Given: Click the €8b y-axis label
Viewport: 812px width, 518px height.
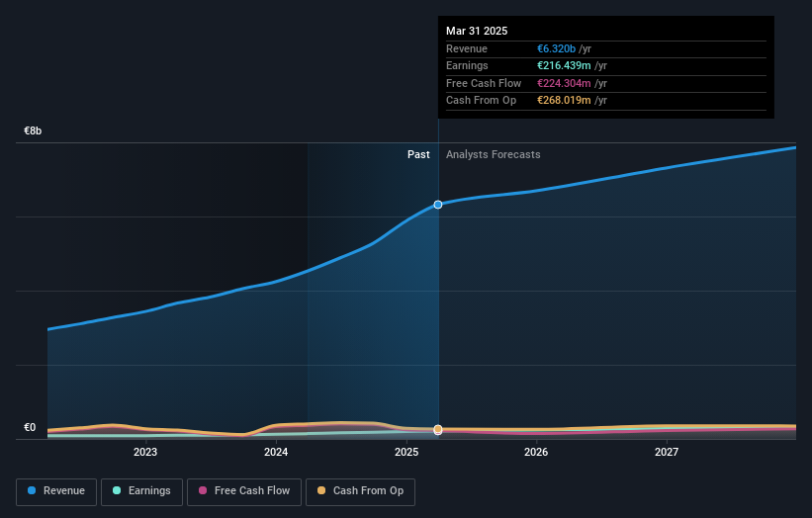Looking at the screenshot, I should click(x=33, y=130).
